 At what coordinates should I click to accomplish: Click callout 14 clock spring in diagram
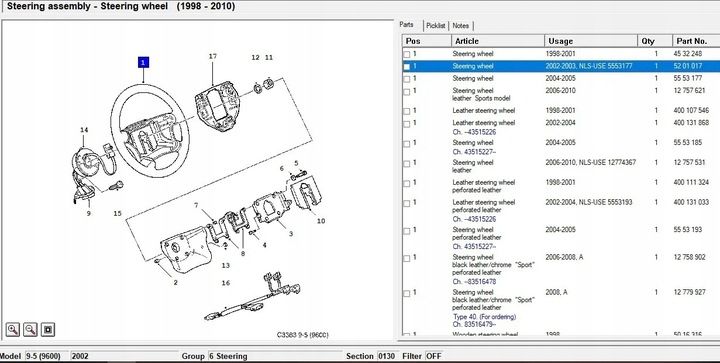tap(84, 130)
